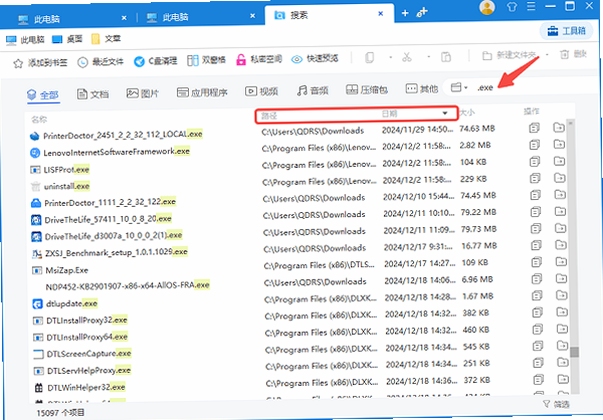Toggle 双窗格 dual pane view

pos(206,60)
